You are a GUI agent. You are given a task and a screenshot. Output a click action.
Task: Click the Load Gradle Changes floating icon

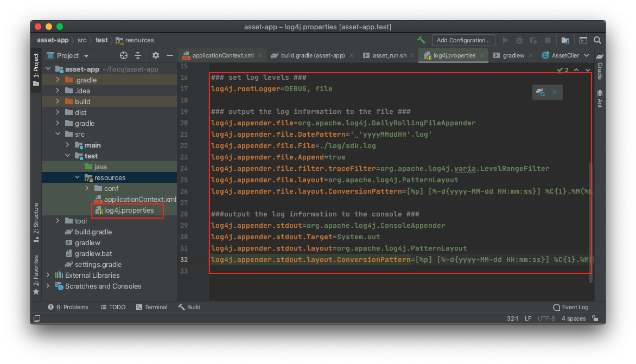[x=540, y=92]
